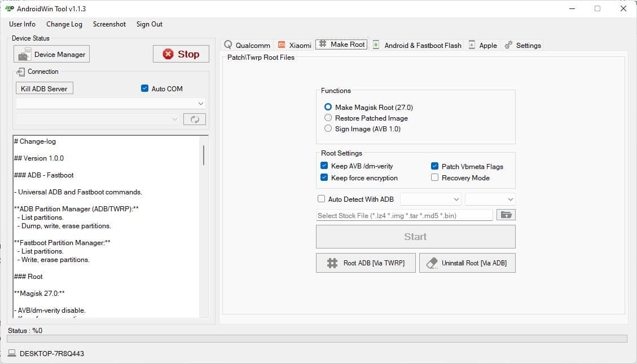Open the Change Log menu
This screenshot has width=637, height=364.
(x=64, y=24)
